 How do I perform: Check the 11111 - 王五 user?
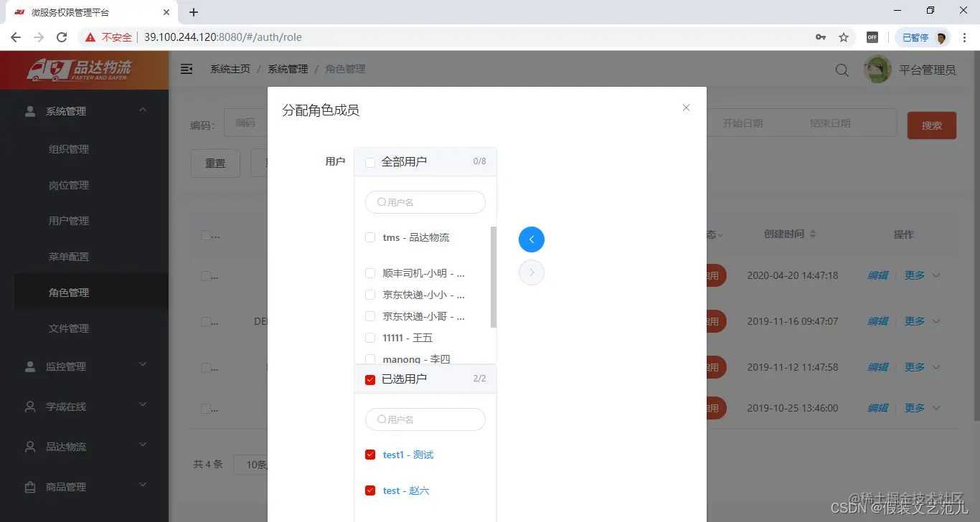coord(369,337)
